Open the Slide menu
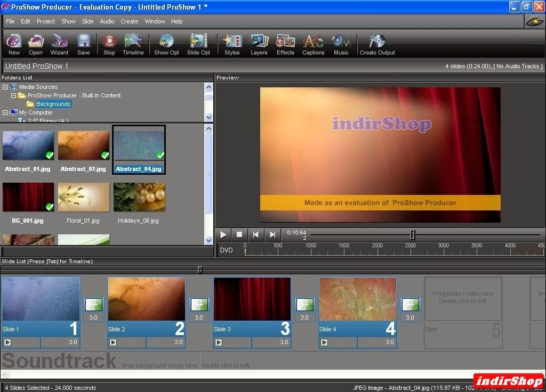This screenshot has height=392, width=546. (87, 21)
